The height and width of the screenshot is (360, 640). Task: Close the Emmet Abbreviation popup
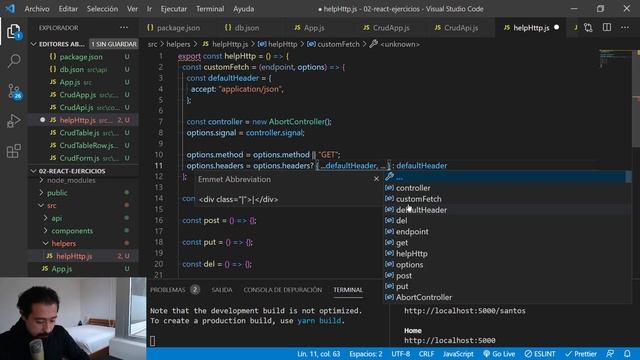point(376,179)
